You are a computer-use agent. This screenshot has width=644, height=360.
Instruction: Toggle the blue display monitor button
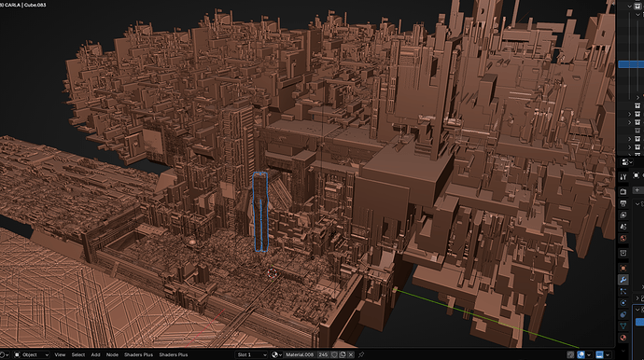coord(599,354)
